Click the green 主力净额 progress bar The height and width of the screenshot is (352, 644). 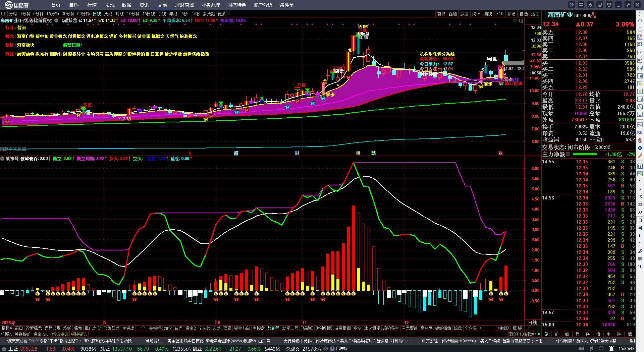pos(585,154)
